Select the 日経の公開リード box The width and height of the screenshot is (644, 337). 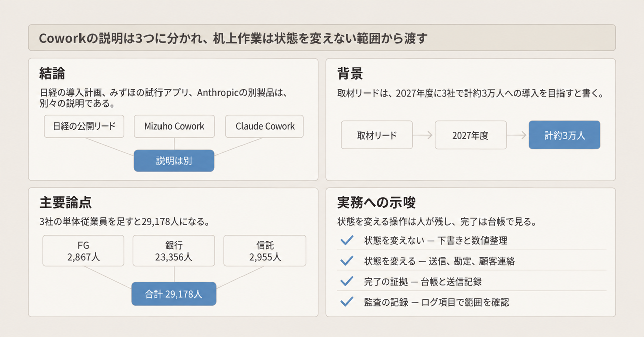[84, 126]
